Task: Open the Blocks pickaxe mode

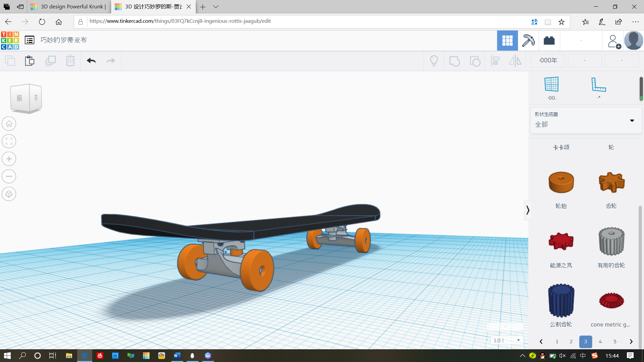Action: click(528, 41)
